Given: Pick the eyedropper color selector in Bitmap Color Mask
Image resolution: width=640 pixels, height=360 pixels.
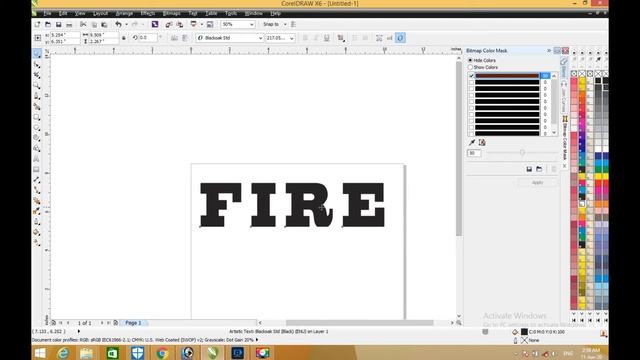Looking at the screenshot, I should coord(472,142).
